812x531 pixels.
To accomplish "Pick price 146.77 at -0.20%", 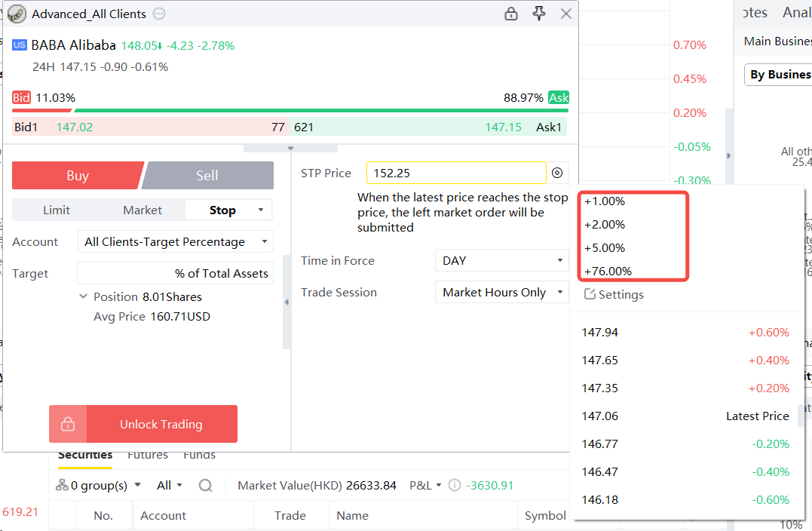I will (685, 444).
